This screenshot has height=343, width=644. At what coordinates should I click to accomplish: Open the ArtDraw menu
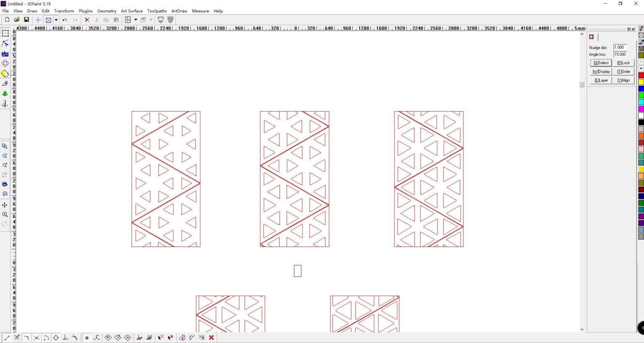[179, 11]
